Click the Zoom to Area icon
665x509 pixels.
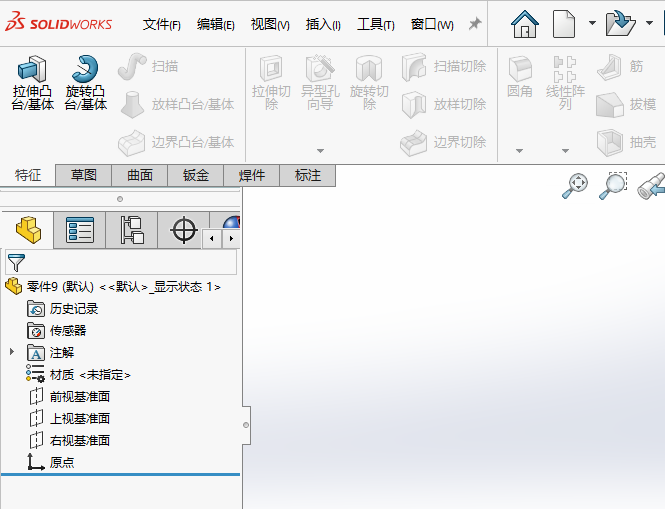[x=613, y=185]
